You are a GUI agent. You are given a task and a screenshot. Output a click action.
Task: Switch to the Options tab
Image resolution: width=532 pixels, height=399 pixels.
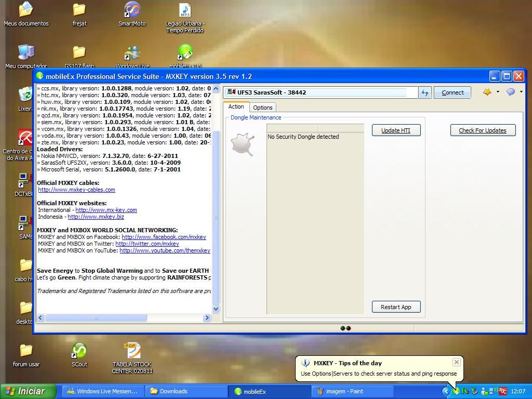(262, 108)
